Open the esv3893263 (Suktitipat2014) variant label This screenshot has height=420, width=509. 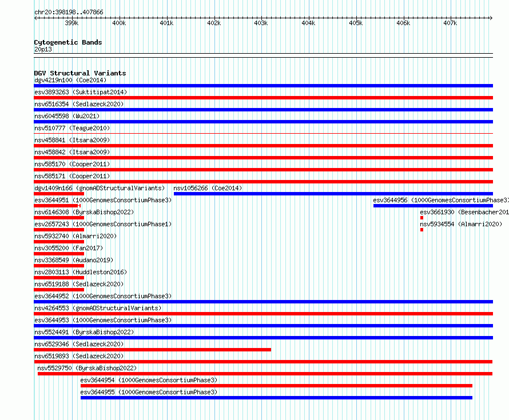pyautogui.click(x=81, y=92)
